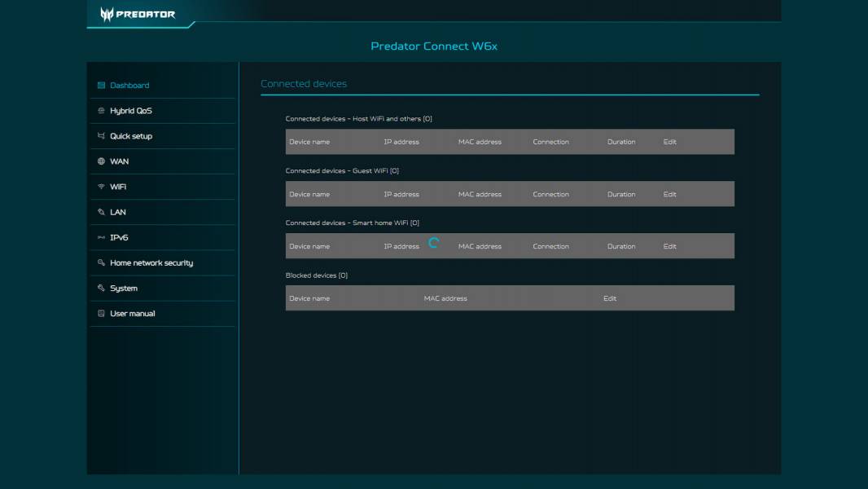Click the Predator logo in the top header
The width and height of the screenshot is (868, 489).
tap(138, 13)
